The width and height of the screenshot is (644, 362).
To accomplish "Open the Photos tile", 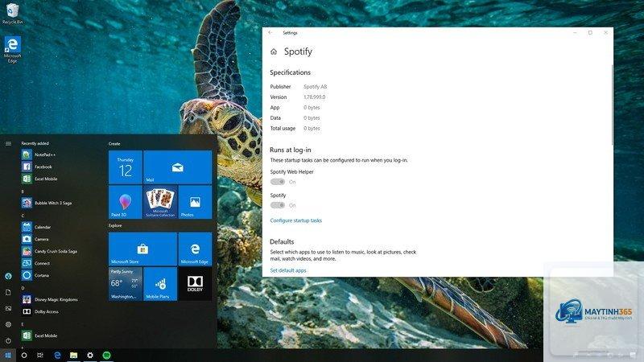I will [195, 202].
